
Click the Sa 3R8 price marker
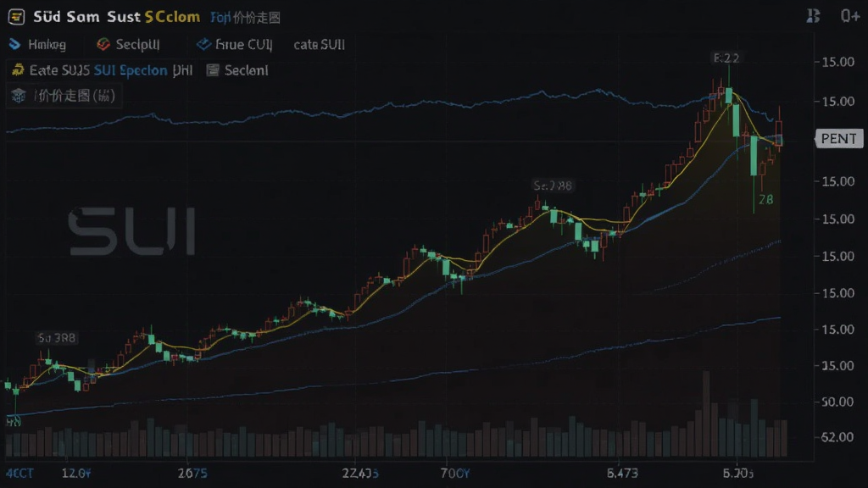57,337
